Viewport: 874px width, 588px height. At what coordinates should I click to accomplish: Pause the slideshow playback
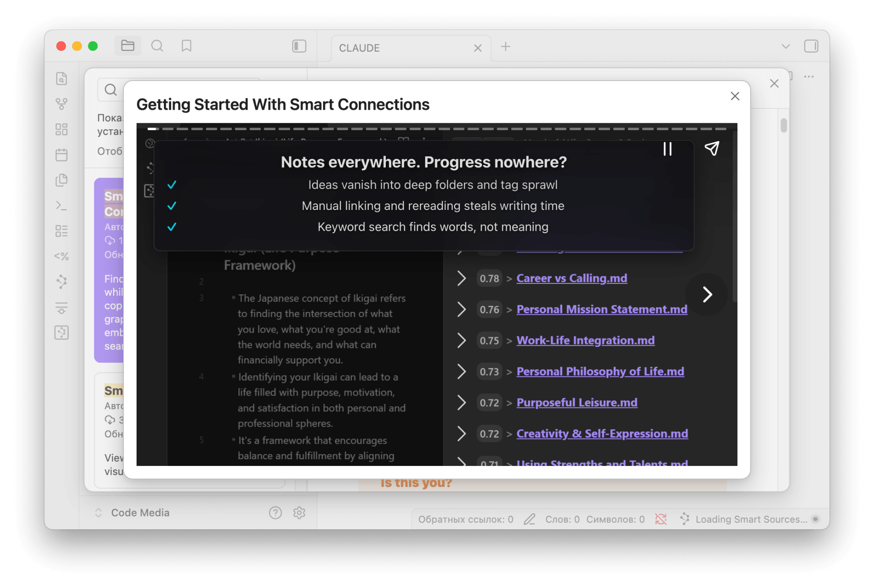coord(667,149)
